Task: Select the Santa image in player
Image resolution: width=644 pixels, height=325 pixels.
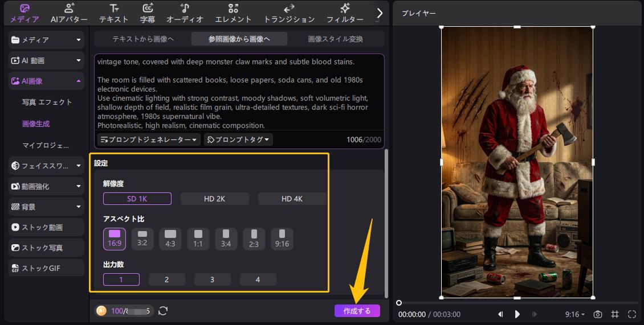Action: point(517,162)
